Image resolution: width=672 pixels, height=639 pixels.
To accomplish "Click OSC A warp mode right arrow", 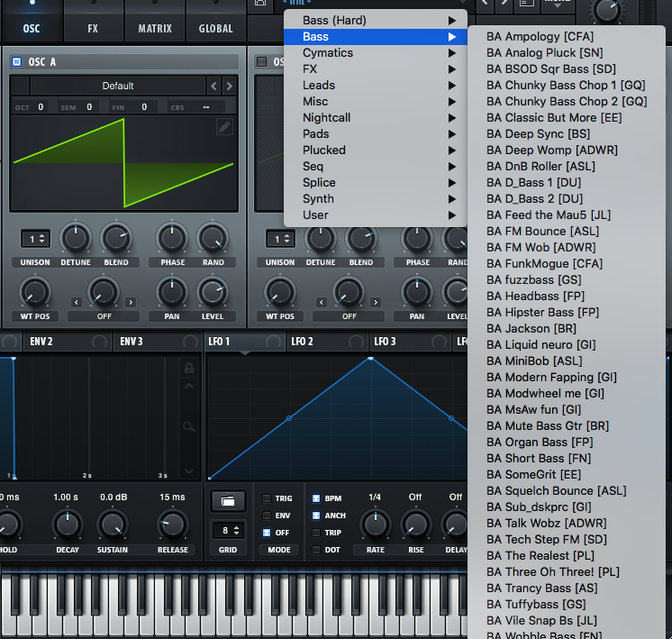I will coord(131,302).
